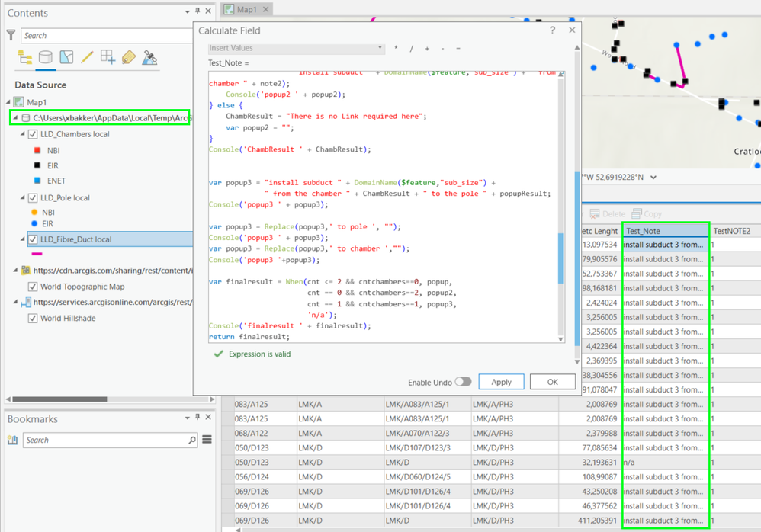Switch to List By Drawing Order view
Screen dimensions: 761x532
(x=25, y=58)
